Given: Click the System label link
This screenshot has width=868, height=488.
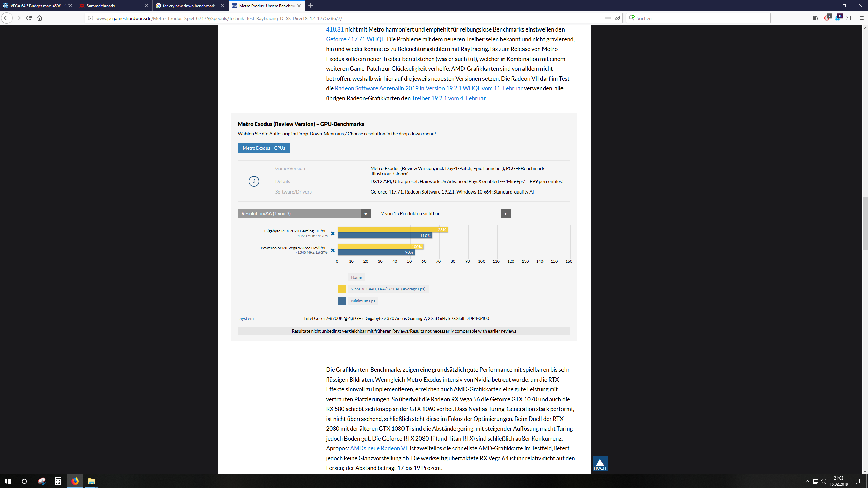Looking at the screenshot, I should click(246, 318).
